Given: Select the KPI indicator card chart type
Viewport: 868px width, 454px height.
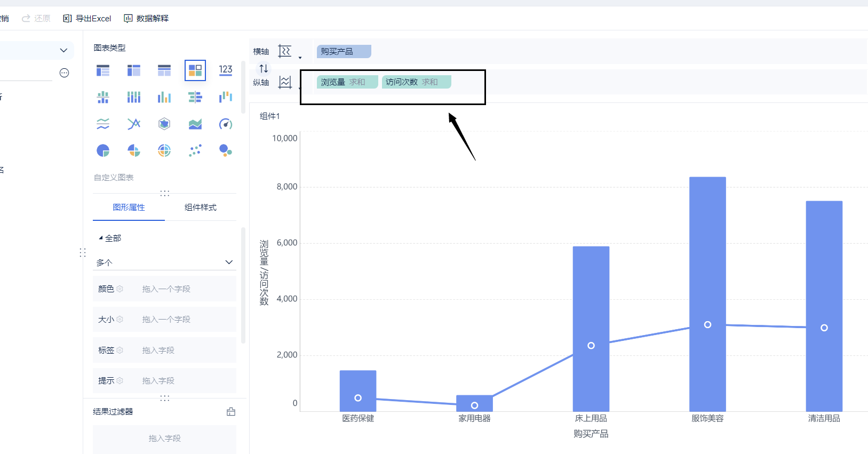Looking at the screenshot, I should pyautogui.click(x=226, y=70).
